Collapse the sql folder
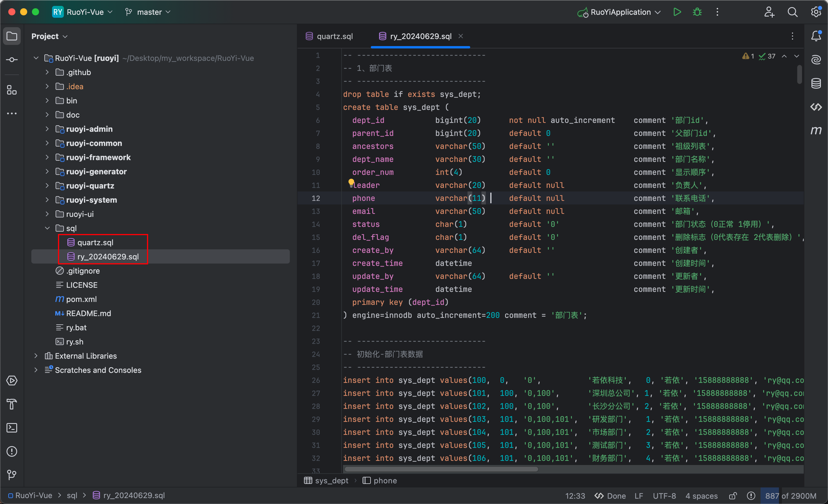 (x=47, y=228)
